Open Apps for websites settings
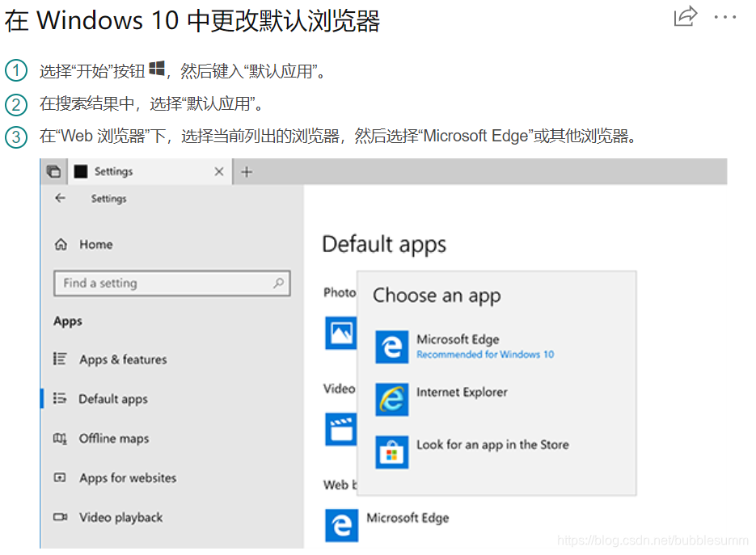The image size is (756, 555). 128,478
